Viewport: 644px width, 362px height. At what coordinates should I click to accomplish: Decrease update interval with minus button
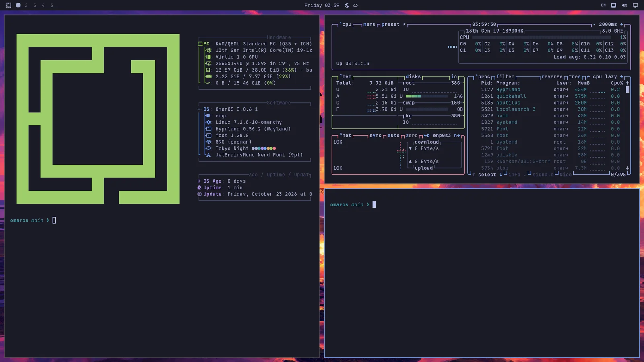pyautogui.click(x=594, y=24)
